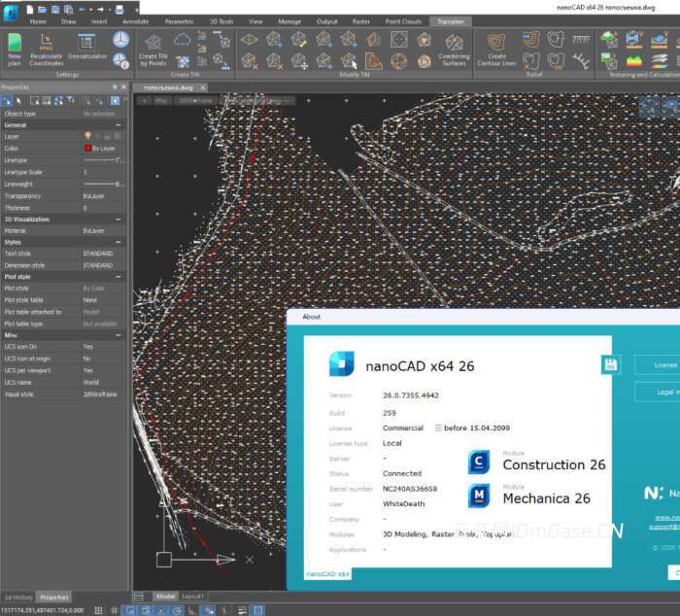Pin the Properties panel
The image size is (680, 616).
(115, 87)
